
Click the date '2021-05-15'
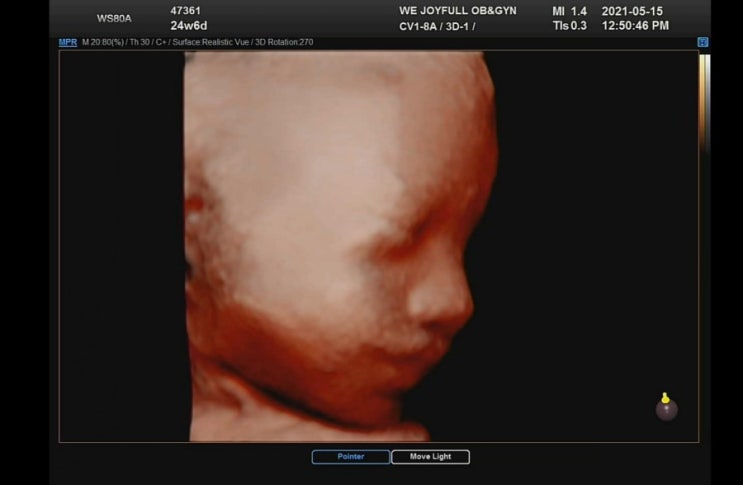tap(632, 11)
